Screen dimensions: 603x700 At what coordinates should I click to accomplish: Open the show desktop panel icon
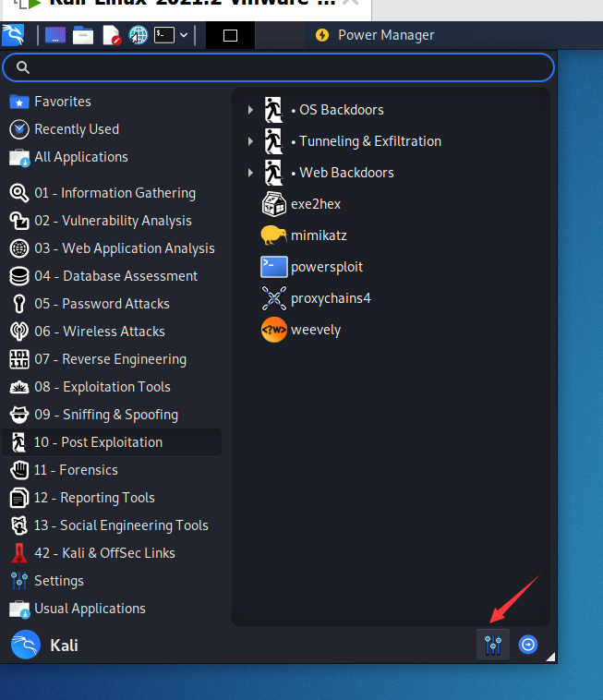point(54,35)
